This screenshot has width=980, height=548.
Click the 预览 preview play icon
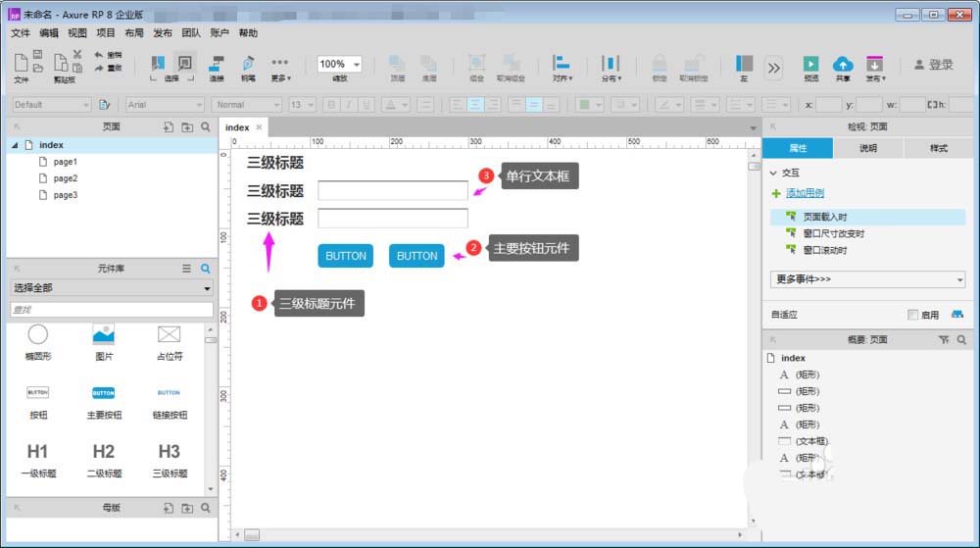point(810,68)
